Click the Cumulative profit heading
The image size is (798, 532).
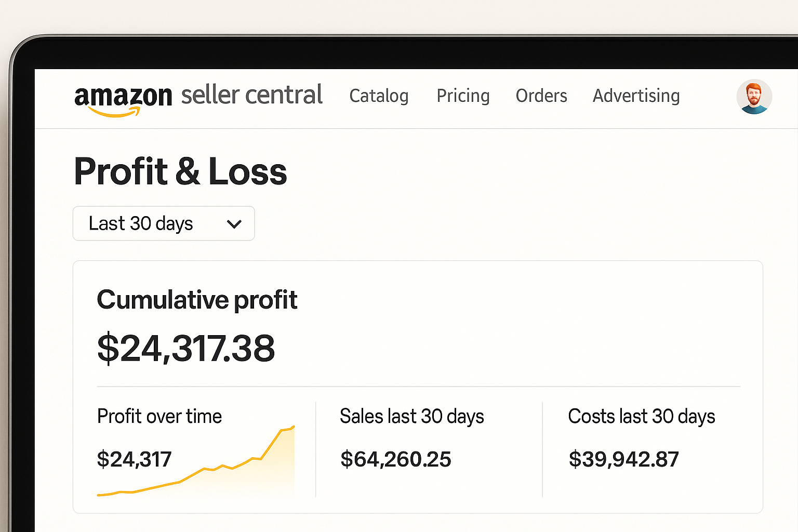197,300
